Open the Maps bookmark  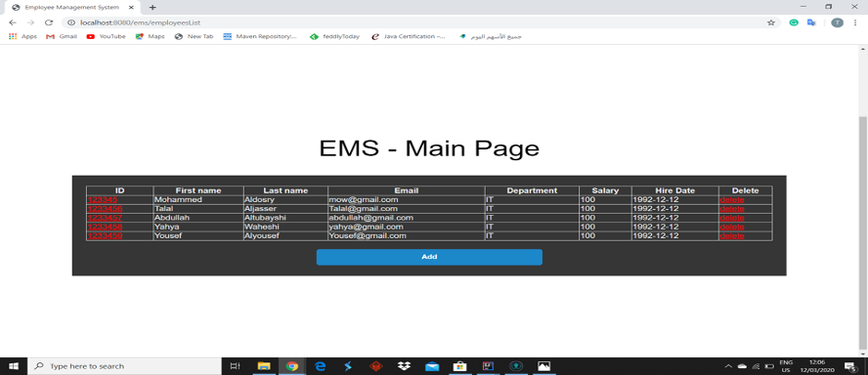click(x=150, y=36)
